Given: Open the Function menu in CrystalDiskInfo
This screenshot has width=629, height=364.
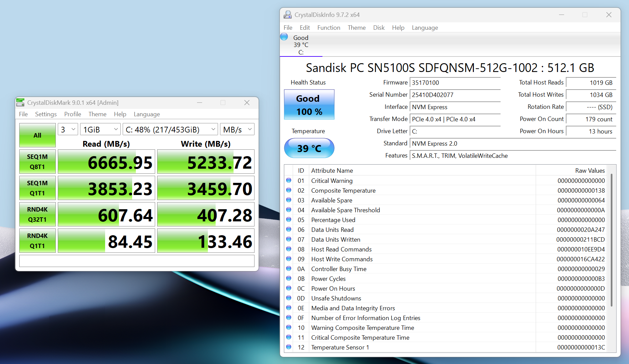Looking at the screenshot, I should pyautogui.click(x=329, y=28).
